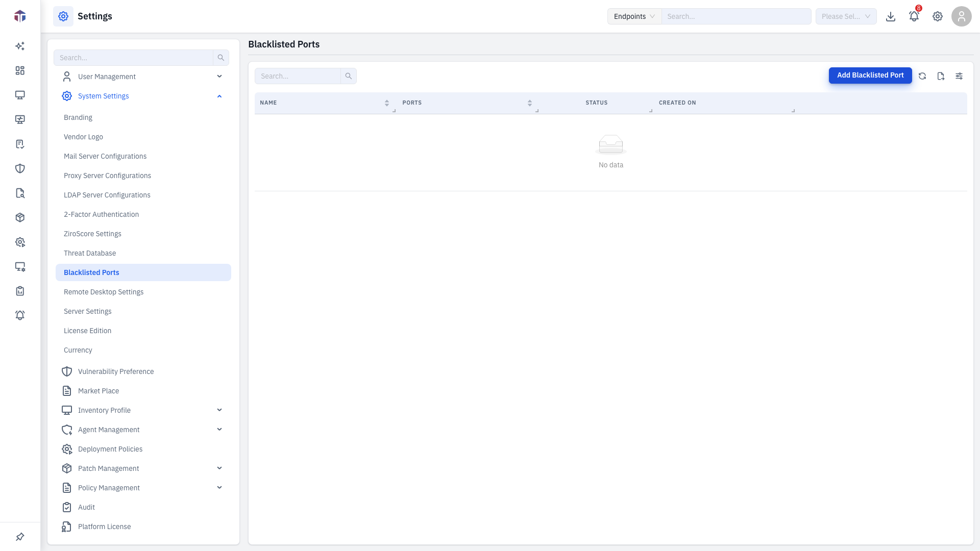The height and width of the screenshot is (551, 980).
Task: Sort the table by the Ports column
Action: pos(530,103)
